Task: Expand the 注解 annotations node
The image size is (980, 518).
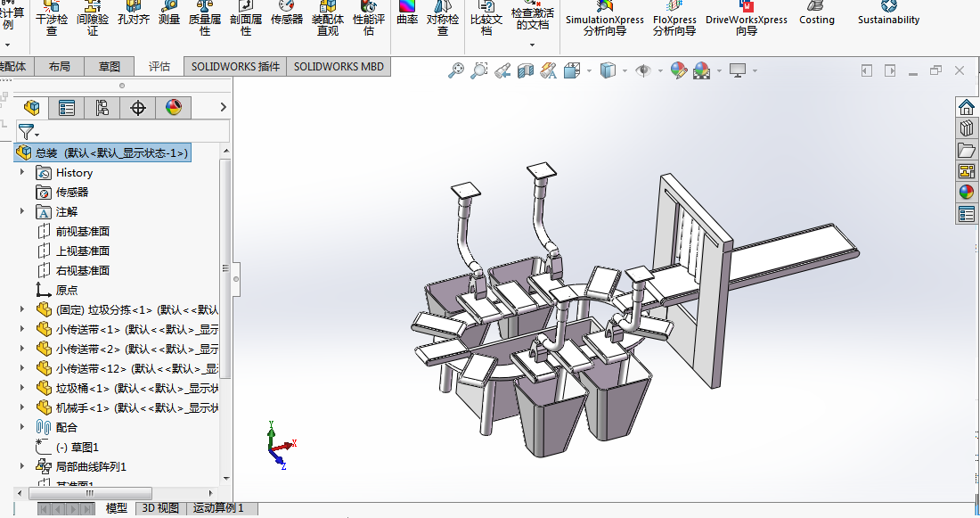Action: coord(22,211)
